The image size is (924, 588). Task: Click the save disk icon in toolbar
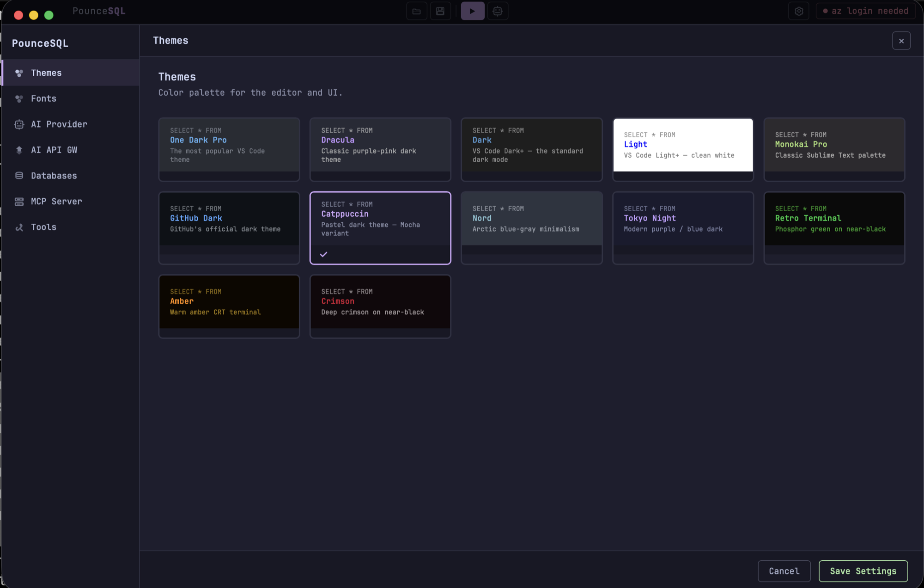coord(440,11)
